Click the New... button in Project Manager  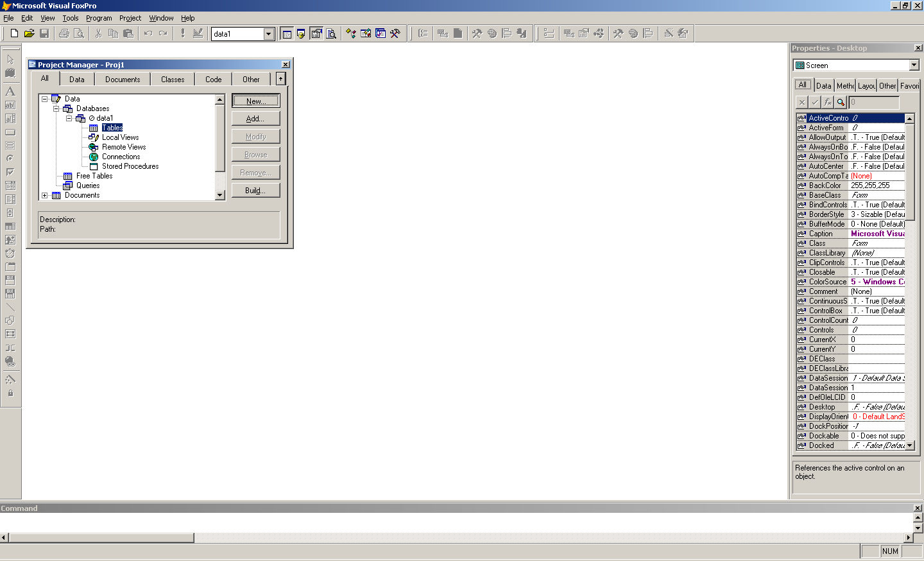coord(256,101)
